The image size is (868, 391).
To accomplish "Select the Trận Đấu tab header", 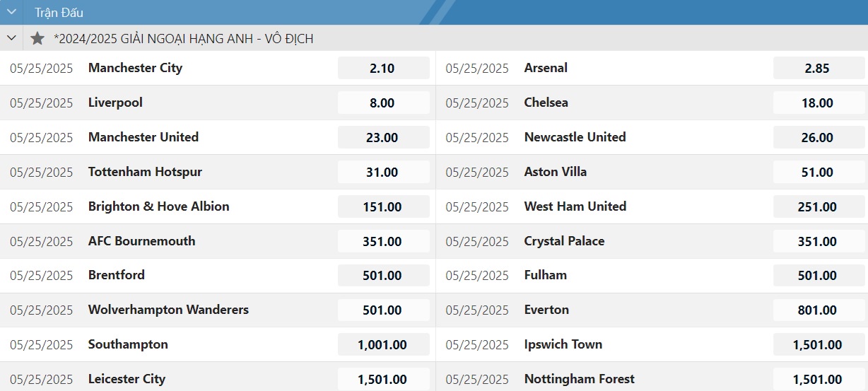I will [59, 12].
